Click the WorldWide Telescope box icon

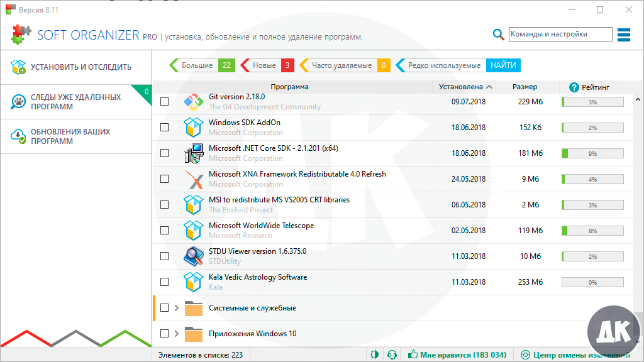tap(194, 230)
